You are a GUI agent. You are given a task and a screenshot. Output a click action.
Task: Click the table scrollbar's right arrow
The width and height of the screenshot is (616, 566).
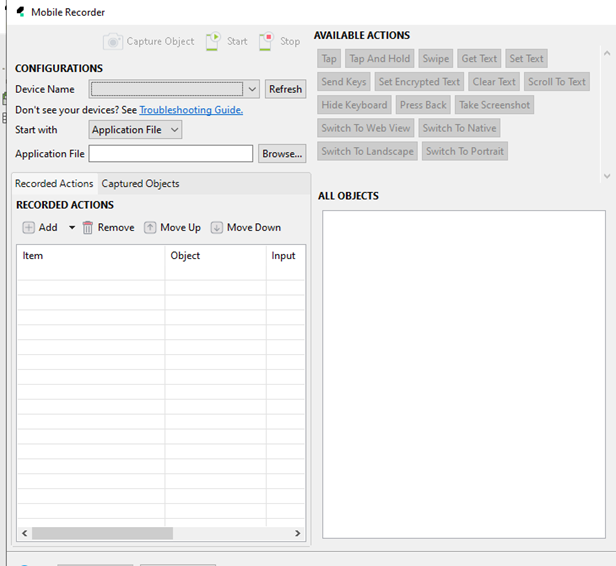(297, 533)
